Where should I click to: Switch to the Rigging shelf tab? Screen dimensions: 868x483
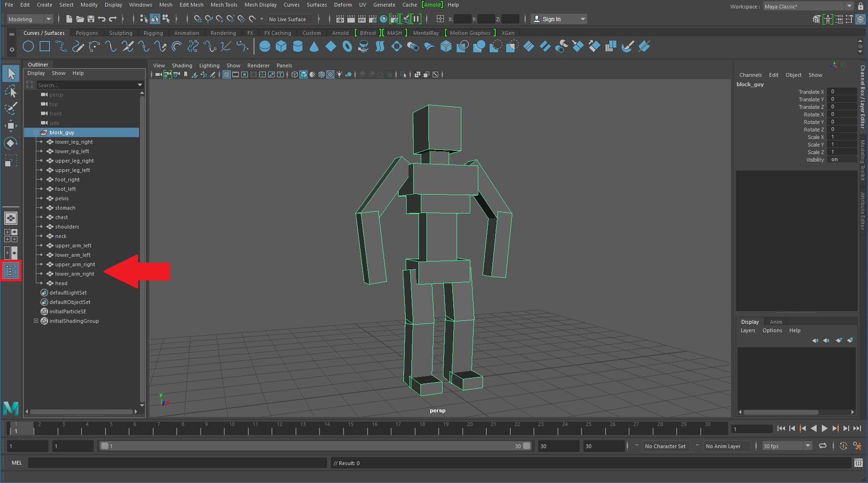[x=153, y=33]
